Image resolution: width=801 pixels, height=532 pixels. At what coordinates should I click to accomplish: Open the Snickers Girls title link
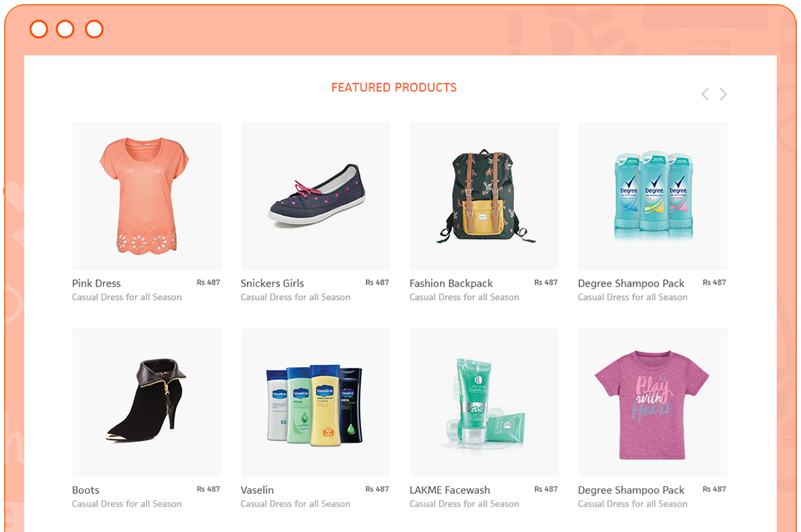point(272,283)
